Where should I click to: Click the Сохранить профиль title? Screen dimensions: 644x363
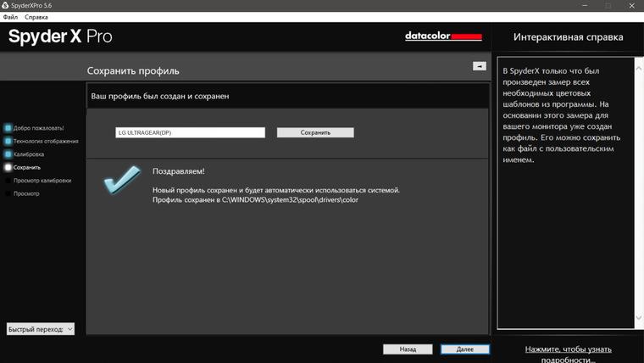(133, 70)
